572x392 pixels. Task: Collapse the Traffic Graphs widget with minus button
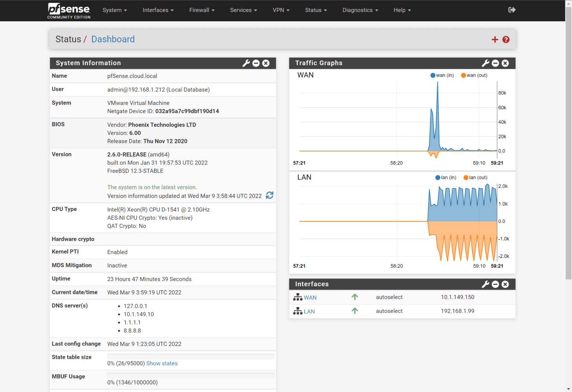click(x=495, y=63)
